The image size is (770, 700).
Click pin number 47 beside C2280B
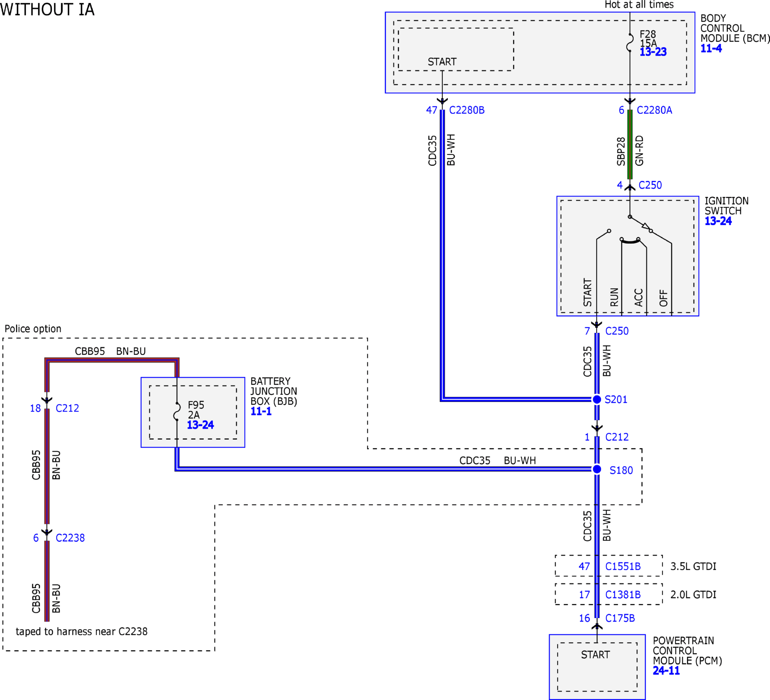coord(432,110)
